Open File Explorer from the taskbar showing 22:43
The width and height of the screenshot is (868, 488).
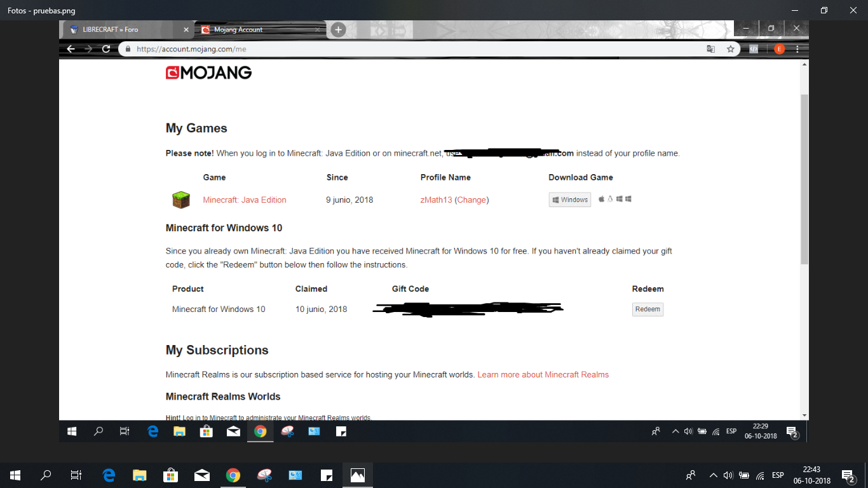[x=140, y=475]
